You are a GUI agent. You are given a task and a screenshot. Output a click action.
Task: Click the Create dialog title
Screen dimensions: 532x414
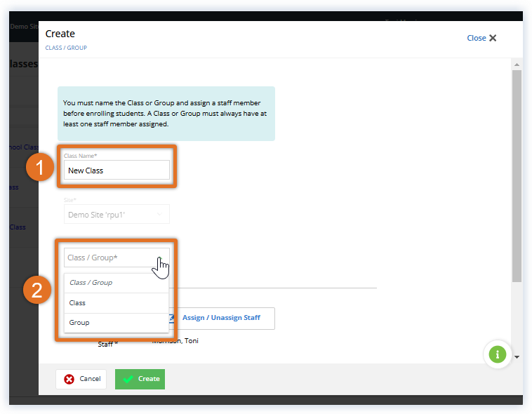[60, 34]
